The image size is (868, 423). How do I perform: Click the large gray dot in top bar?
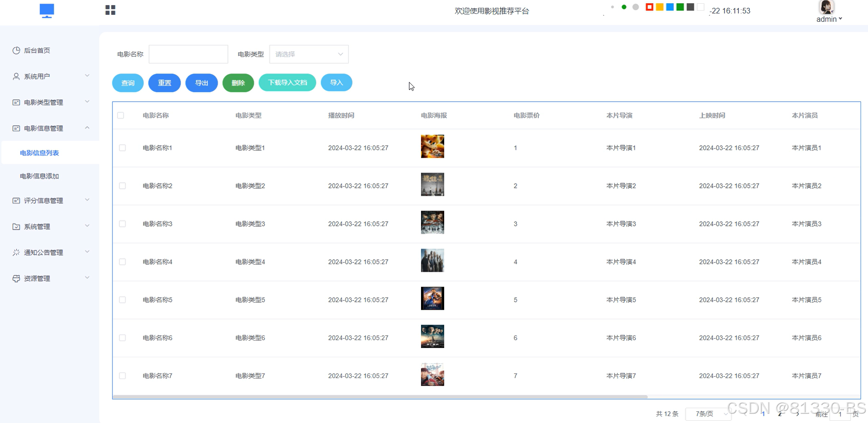click(x=635, y=7)
